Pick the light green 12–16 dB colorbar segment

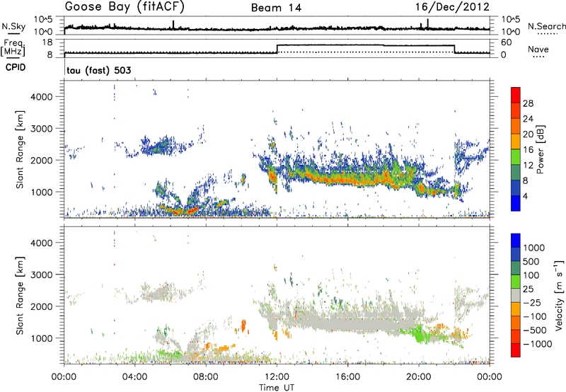click(x=516, y=157)
